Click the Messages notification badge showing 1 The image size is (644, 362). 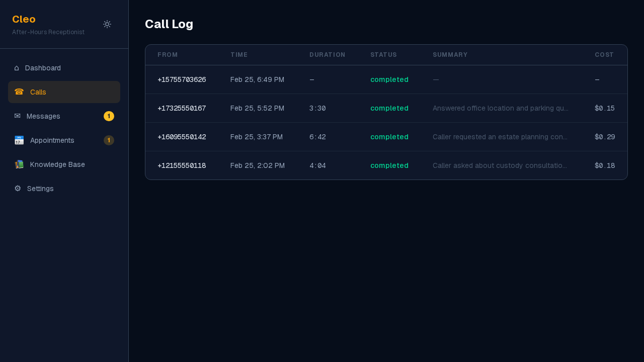tap(109, 116)
